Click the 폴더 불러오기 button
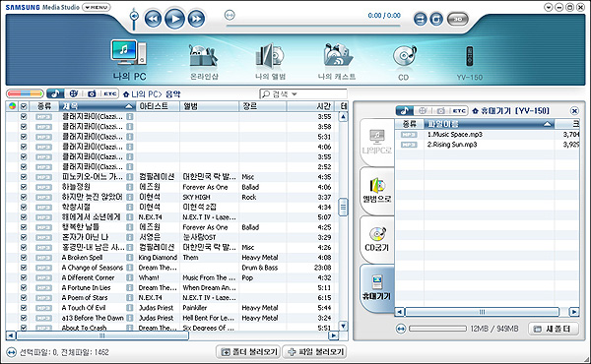This screenshot has height=364, width=591. 248,352
